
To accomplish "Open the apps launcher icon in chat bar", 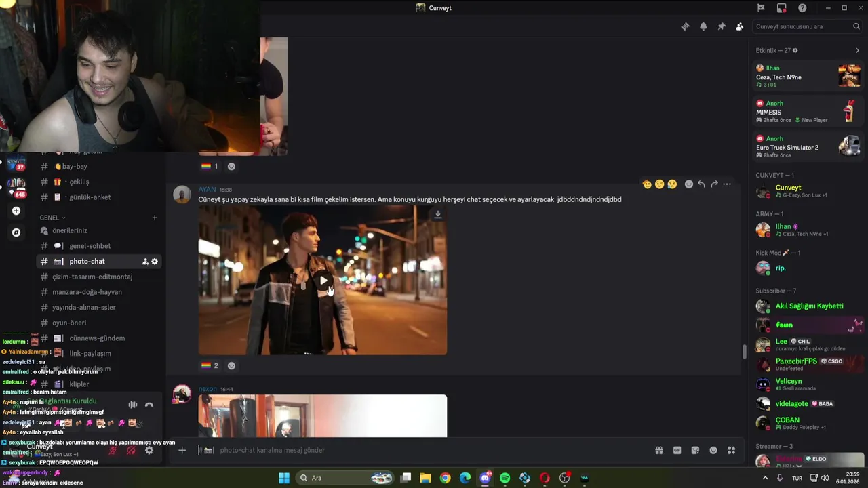I will pos(731,450).
